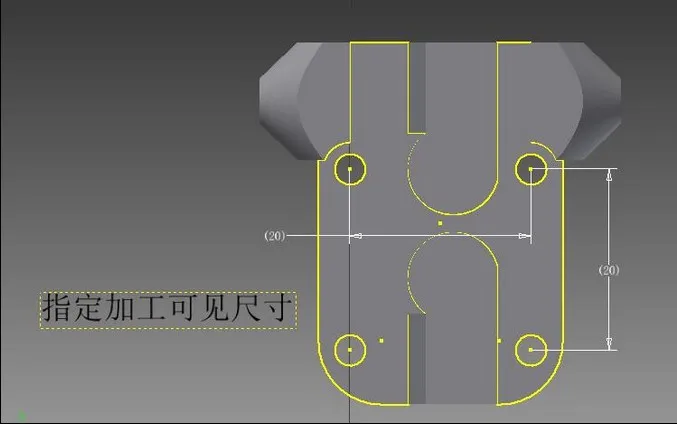This screenshot has width=677, height=424.
Task: Click the center point between the arcs
Action: 440,223
